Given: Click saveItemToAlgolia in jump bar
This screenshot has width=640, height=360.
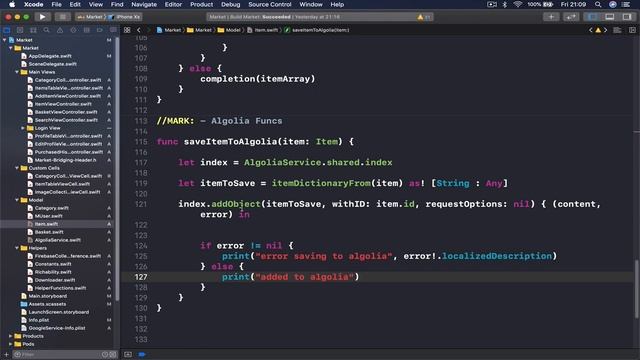Looking at the screenshot, I should pyautogui.click(x=317, y=30).
